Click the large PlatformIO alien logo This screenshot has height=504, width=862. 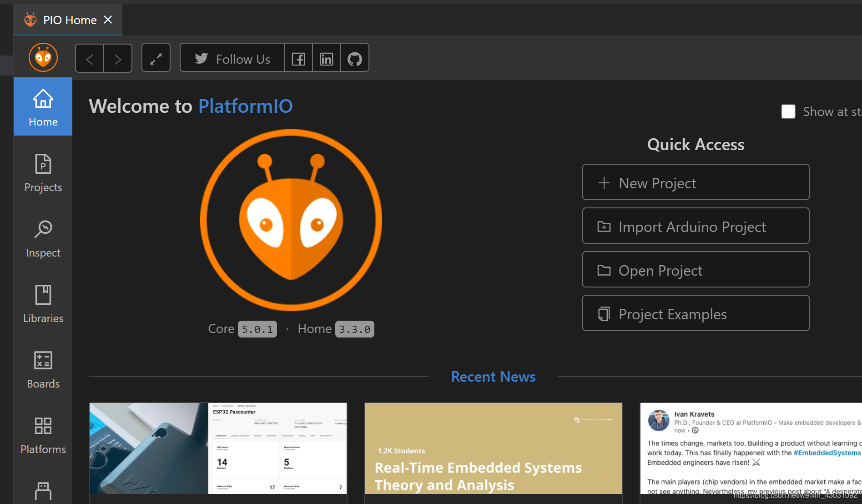tap(291, 220)
